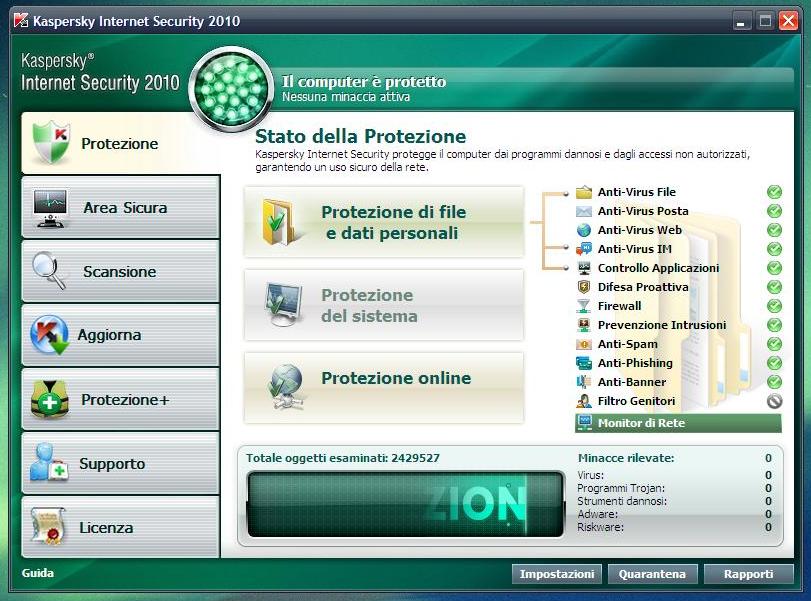Click the Scansione magnifying glass icon
This screenshot has width=811, height=601.
(x=49, y=270)
